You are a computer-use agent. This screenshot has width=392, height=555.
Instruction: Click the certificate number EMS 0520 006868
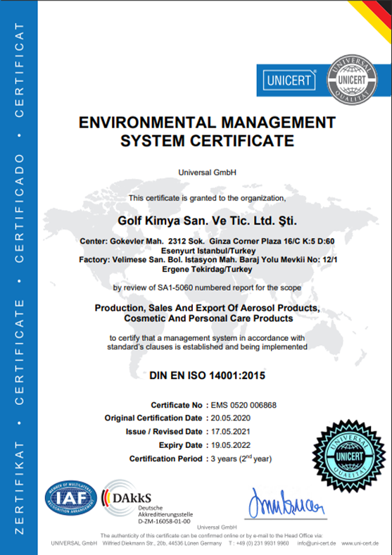244,405
